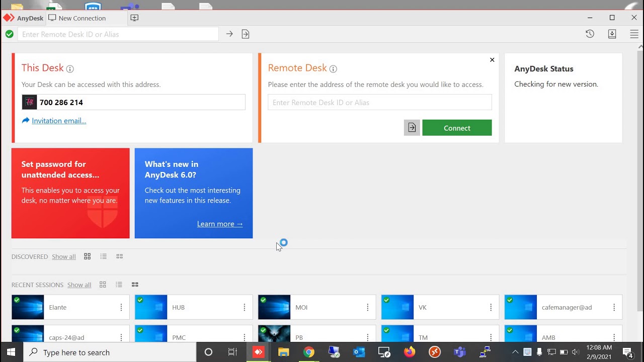Open the Elante recent session thumbnail
This screenshot has height=362, width=644.
[28, 307]
